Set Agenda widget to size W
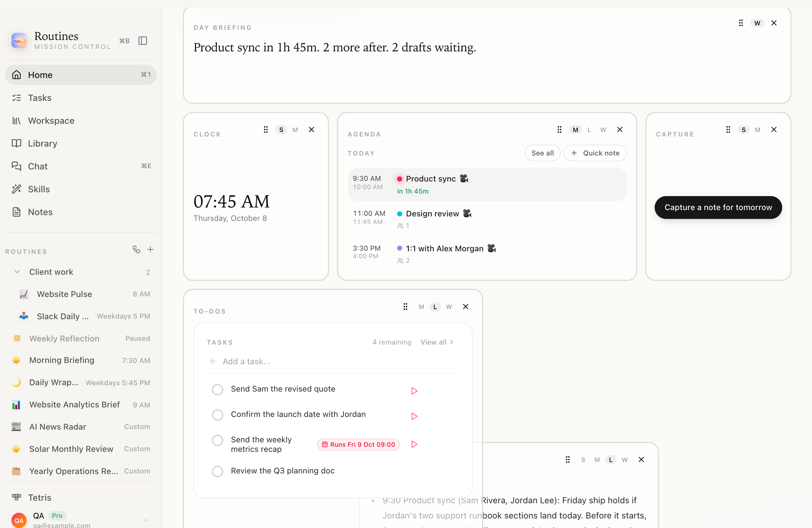812x528 pixels. point(603,130)
